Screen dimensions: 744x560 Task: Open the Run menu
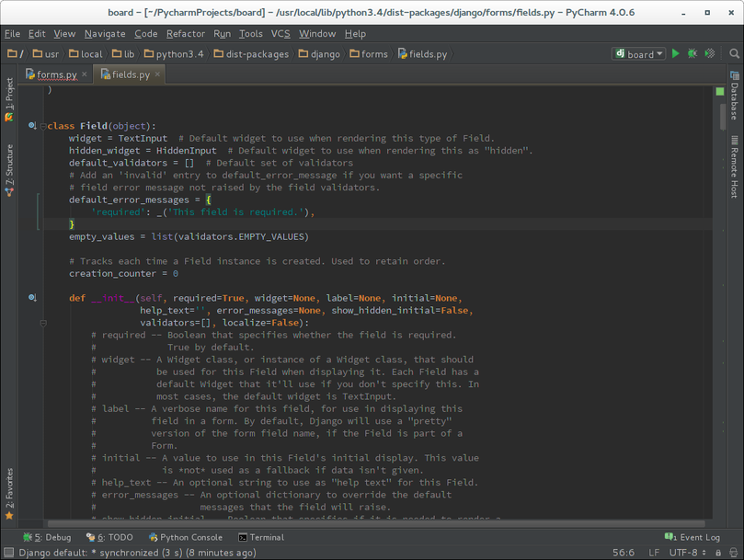(222, 34)
